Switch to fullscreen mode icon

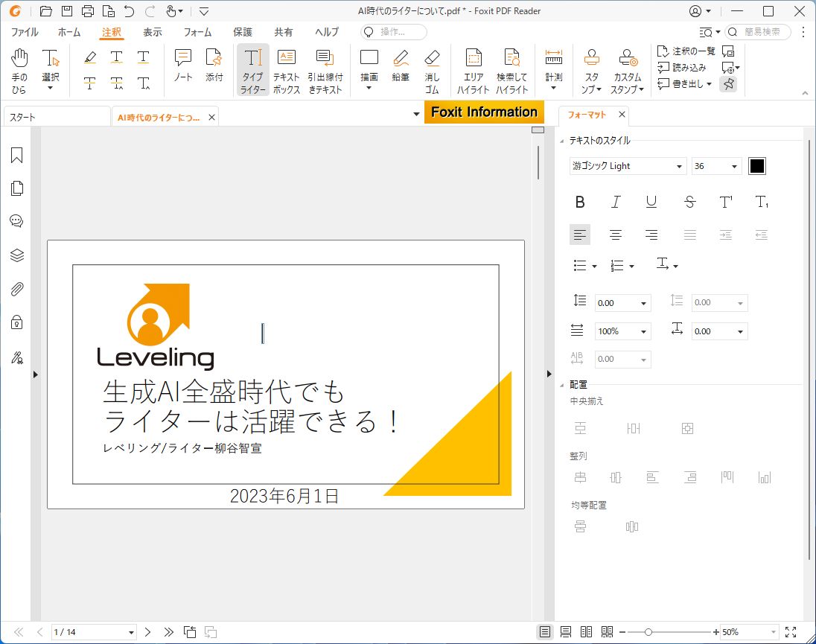[791, 632]
